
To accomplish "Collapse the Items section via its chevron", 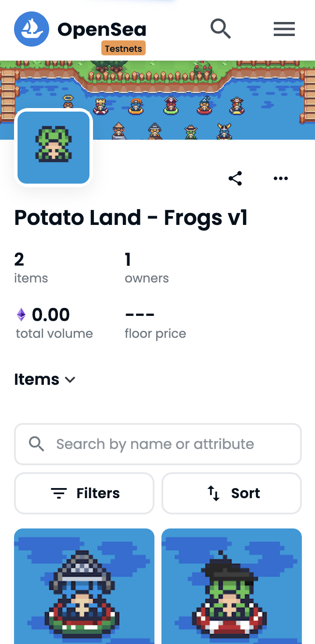I will pyautogui.click(x=70, y=380).
